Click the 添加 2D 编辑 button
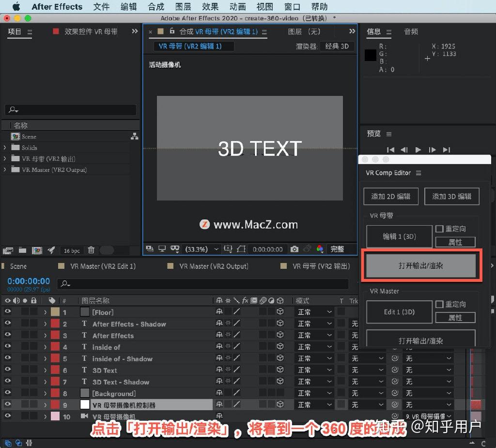Viewport: 496px width, 448px height. pos(390,196)
